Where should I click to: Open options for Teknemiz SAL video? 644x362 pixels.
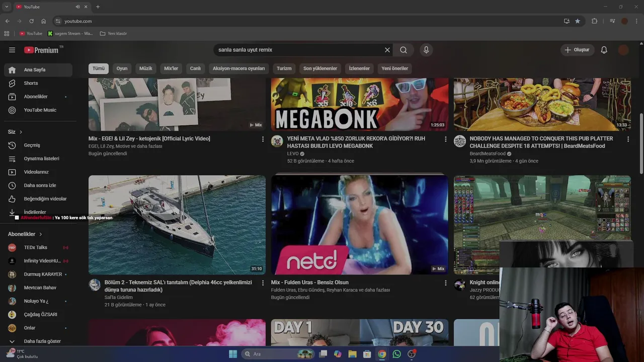tap(263, 283)
